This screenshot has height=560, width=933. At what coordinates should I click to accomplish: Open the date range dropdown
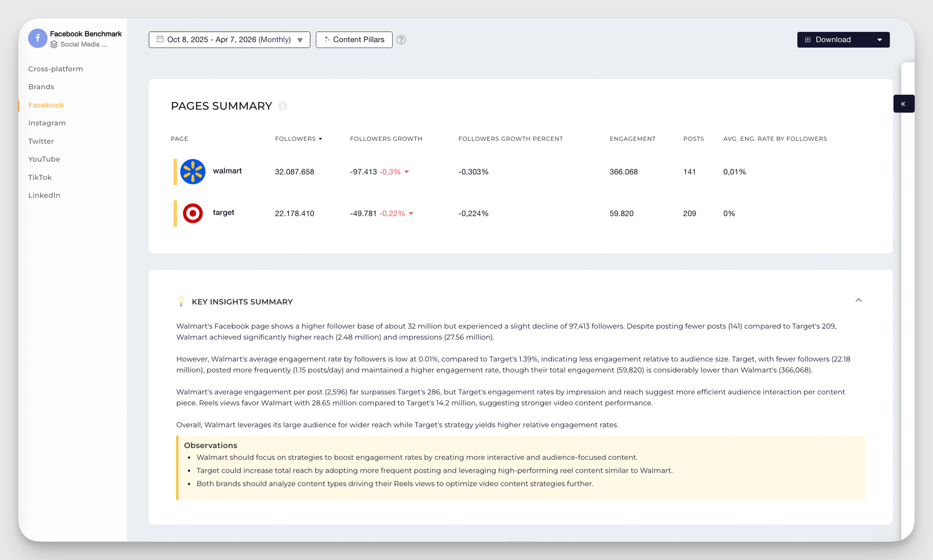pos(229,40)
